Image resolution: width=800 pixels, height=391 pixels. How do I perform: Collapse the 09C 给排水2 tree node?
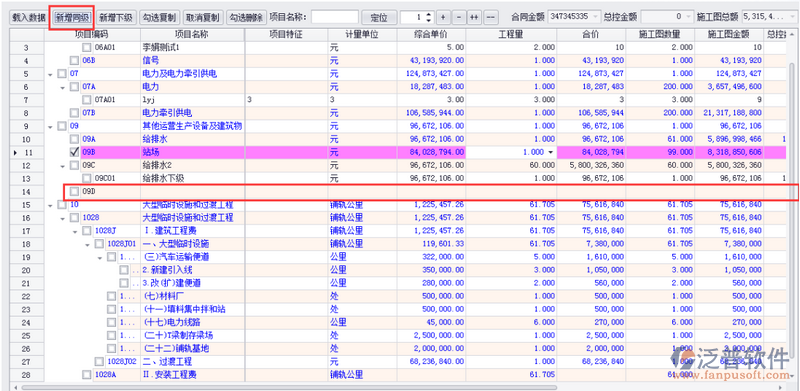pos(63,165)
